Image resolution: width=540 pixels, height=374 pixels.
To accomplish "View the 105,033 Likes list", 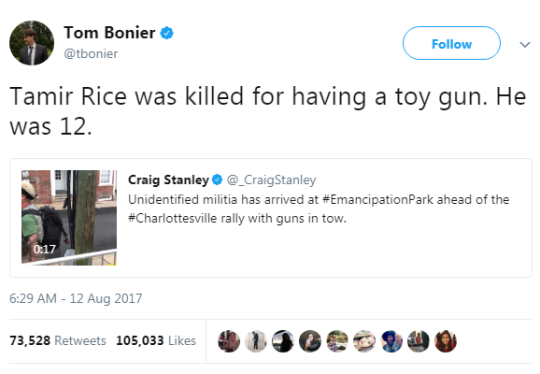I will click(156, 341).
